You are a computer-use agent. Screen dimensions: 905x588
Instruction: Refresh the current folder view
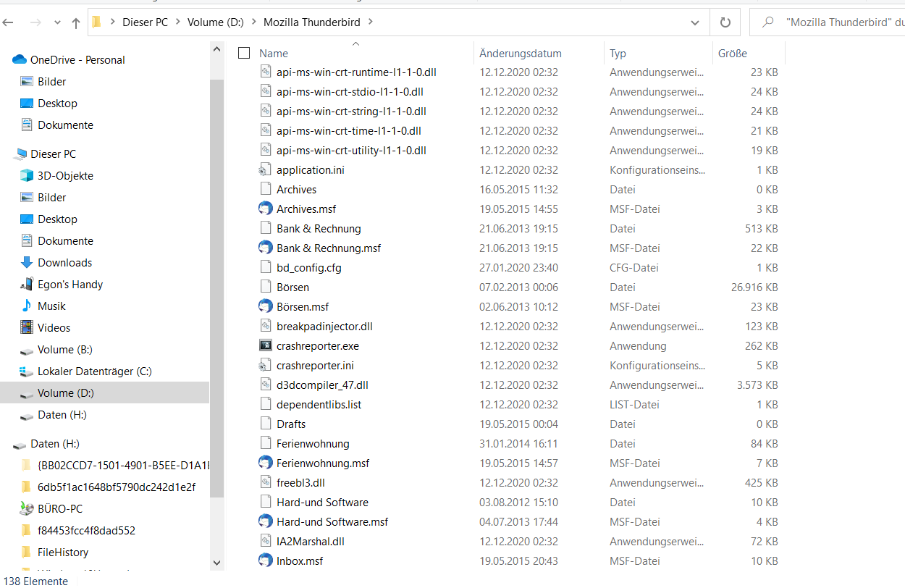pos(725,22)
